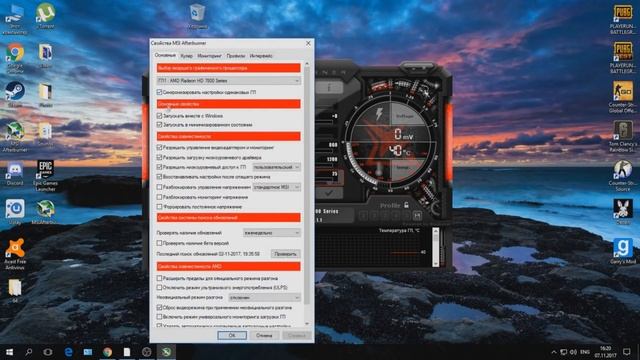The width and height of the screenshot is (640, 360).
Task: Open the unofficial overclocking mode dropdown
Action: [x=264, y=298]
